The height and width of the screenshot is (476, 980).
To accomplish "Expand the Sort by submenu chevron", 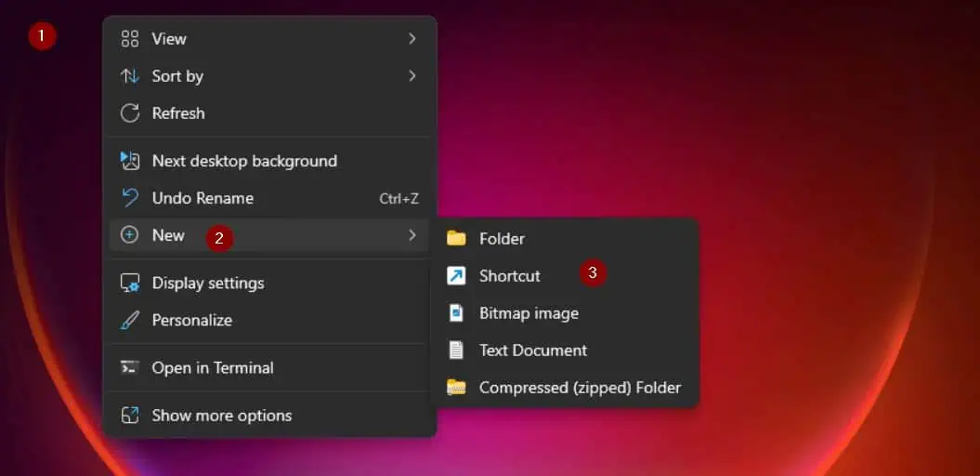I will pos(412,75).
